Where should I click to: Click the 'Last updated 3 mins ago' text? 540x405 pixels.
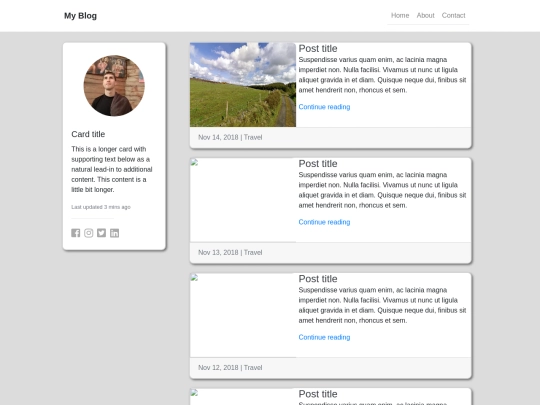pos(101,207)
